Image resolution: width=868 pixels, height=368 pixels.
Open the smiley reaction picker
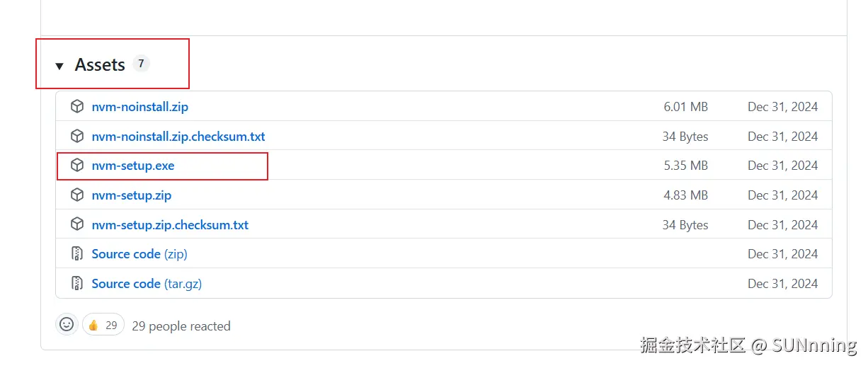67,324
